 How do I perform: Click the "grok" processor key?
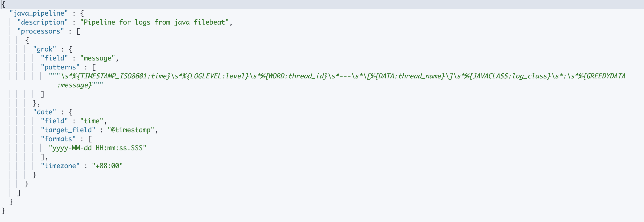[45, 49]
